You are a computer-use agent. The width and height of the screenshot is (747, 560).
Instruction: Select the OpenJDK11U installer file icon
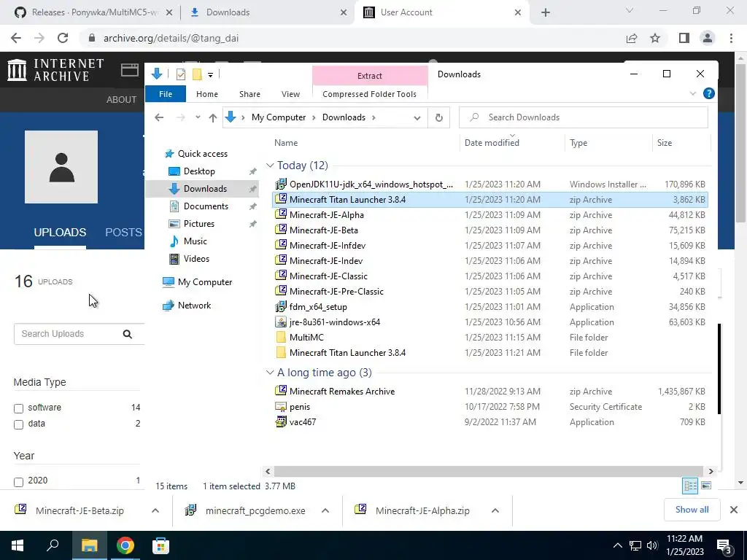pos(281,184)
